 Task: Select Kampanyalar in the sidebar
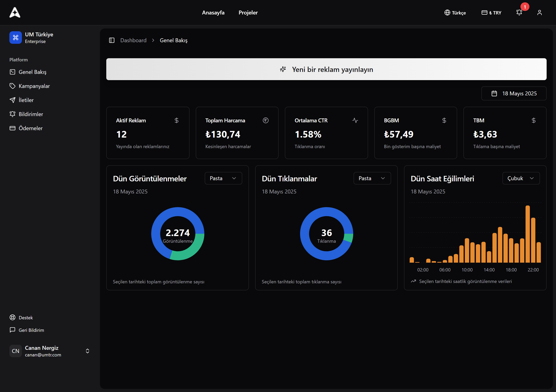pos(34,86)
